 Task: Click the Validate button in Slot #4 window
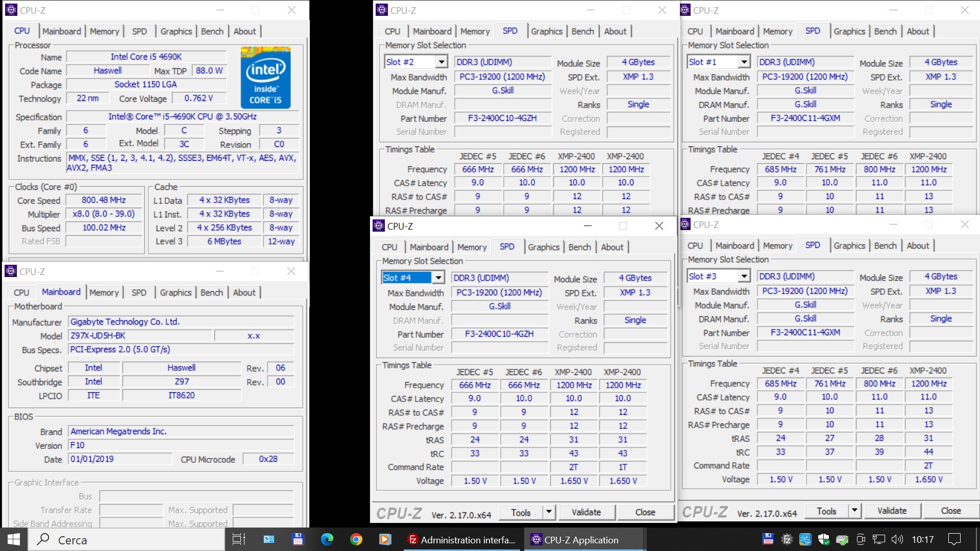[585, 512]
